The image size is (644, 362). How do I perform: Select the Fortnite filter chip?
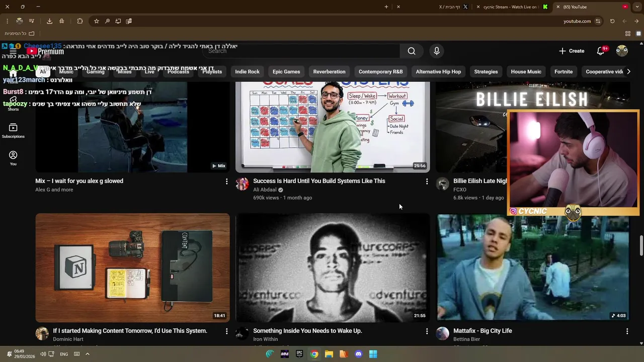563,71
